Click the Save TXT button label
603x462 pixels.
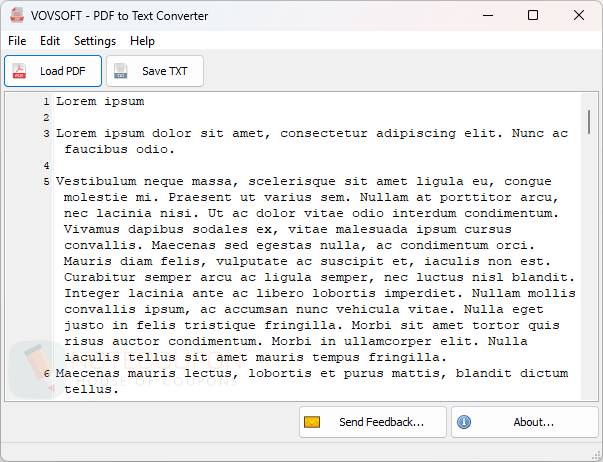[x=165, y=71]
